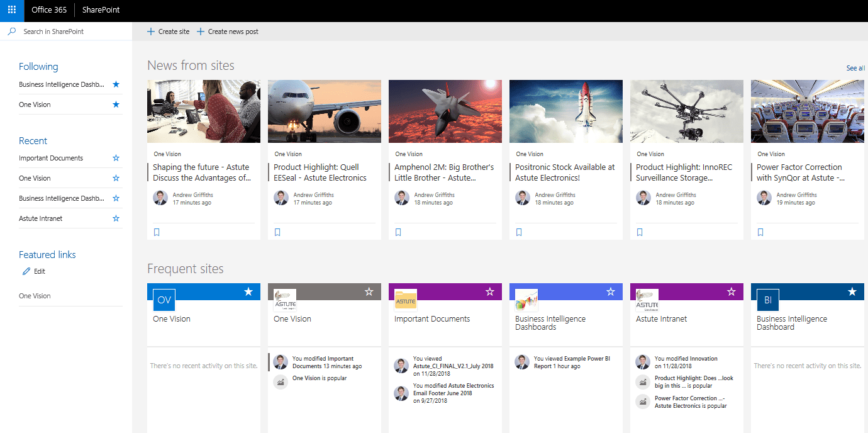Open the rocket launch news thumbnail
The image size is (868, 433).
[566, 111]
